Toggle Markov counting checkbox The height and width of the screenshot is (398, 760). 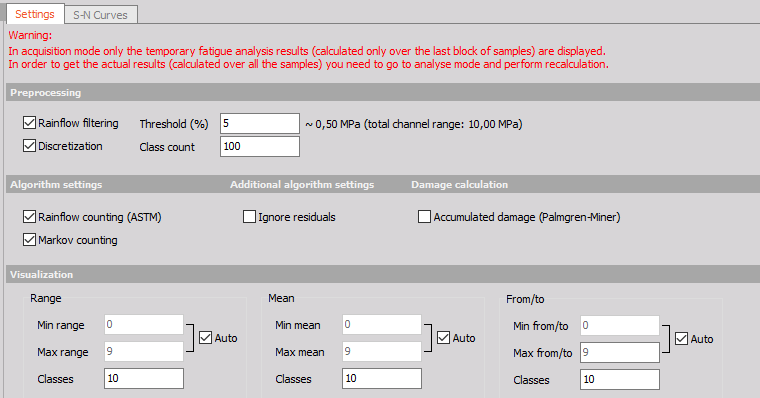click(x=30, y=239)
